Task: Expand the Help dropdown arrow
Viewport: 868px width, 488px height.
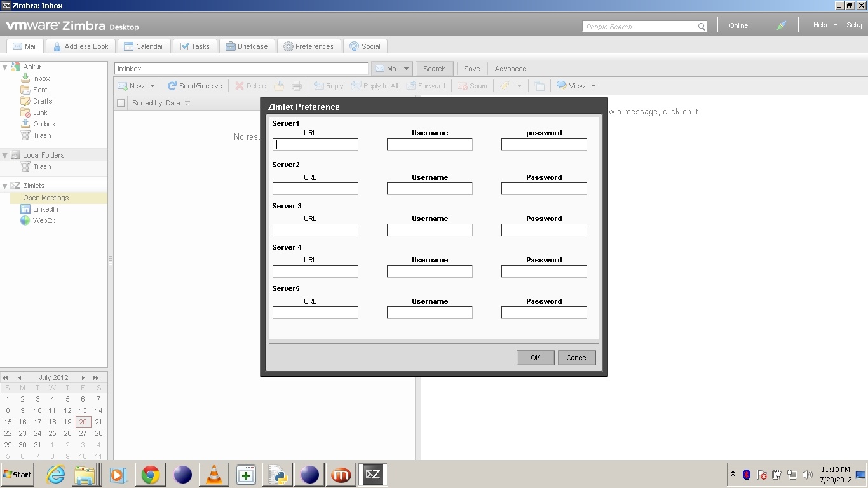Action: point(836,25)
